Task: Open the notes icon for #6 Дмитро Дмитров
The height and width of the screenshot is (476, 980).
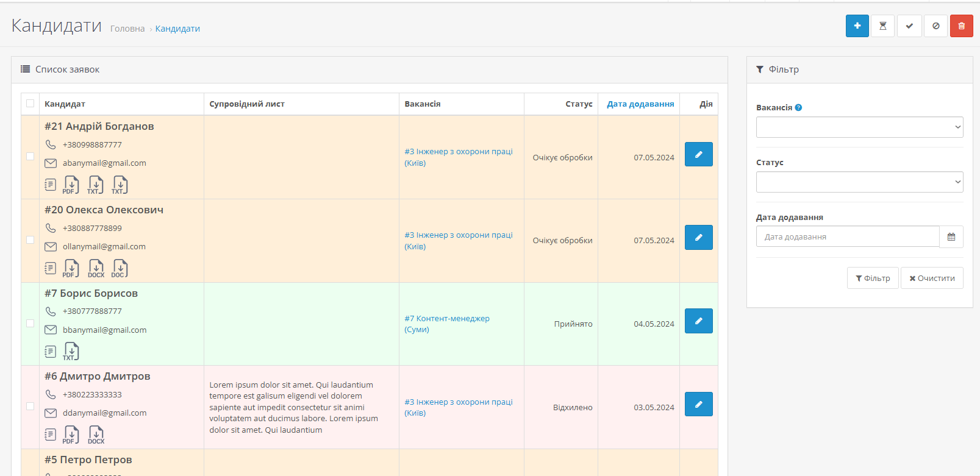Action: (51, 435)
